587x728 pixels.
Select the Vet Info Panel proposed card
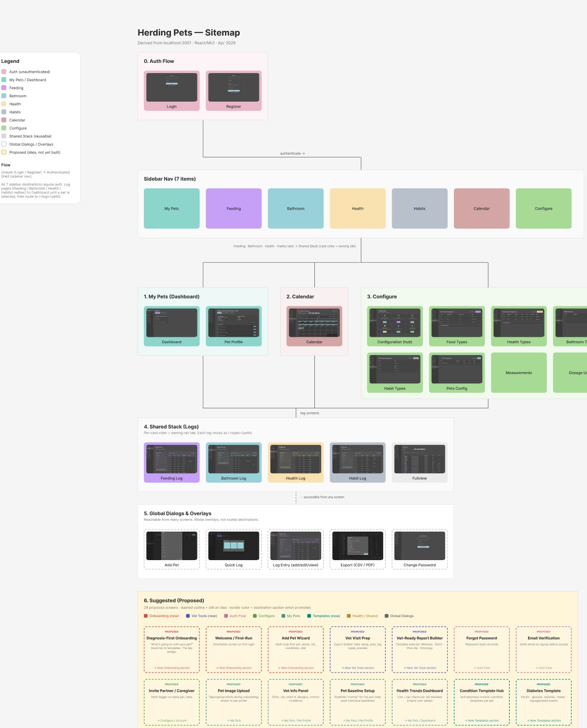point(296,702)
